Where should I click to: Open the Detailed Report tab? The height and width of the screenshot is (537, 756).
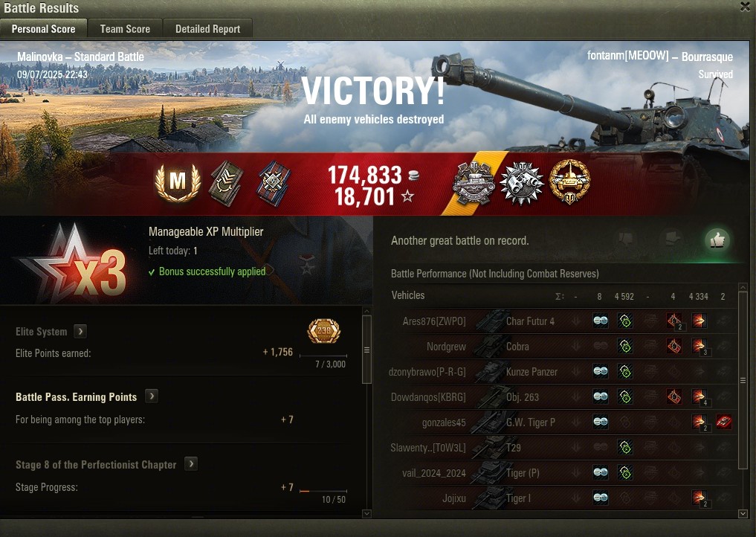click(x=208, y=29)
